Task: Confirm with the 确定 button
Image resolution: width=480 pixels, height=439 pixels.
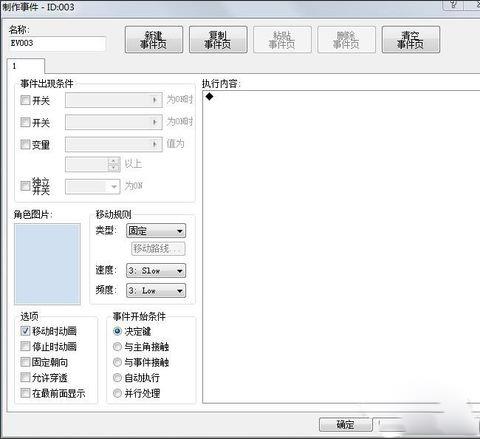Action: click(x=345, y=425)
